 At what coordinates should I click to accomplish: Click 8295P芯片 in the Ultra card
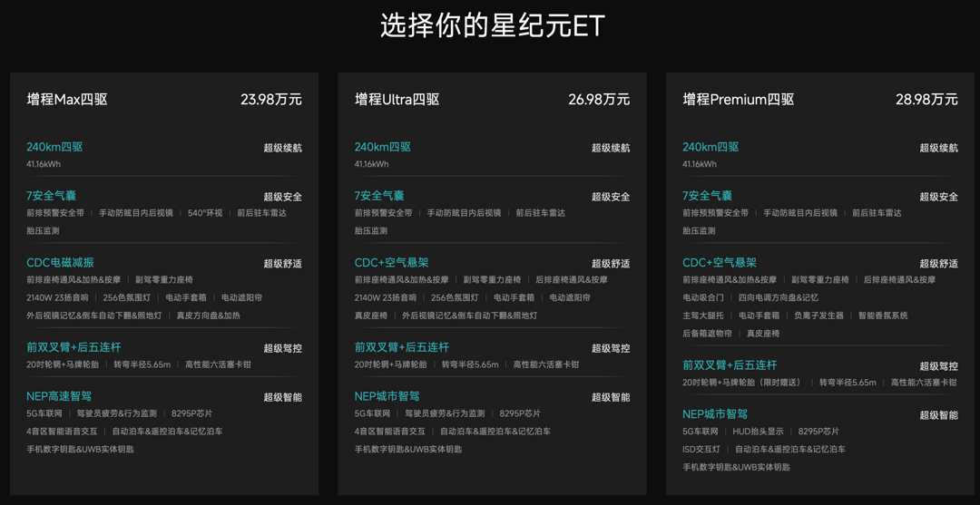tap(520, 413)
